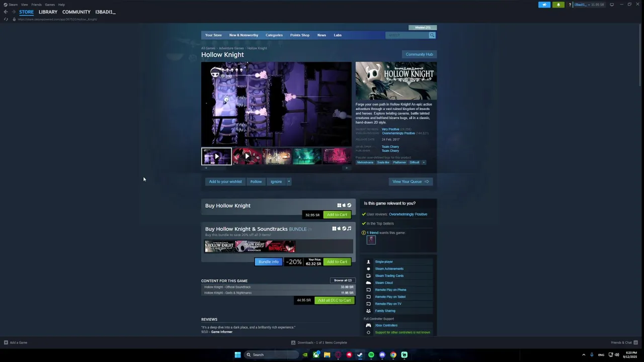Open Points Shop tab
Viewport: 644px width, 362px height.
299,35
